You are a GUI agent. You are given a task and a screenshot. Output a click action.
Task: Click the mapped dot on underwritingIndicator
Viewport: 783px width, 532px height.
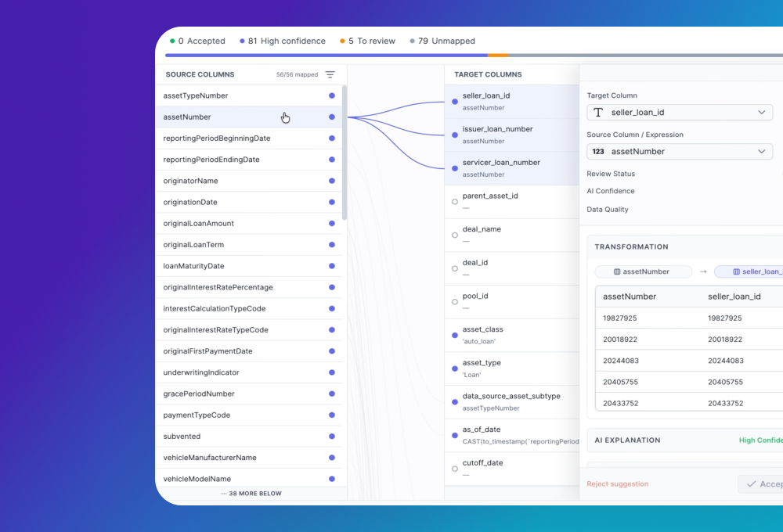331,372
